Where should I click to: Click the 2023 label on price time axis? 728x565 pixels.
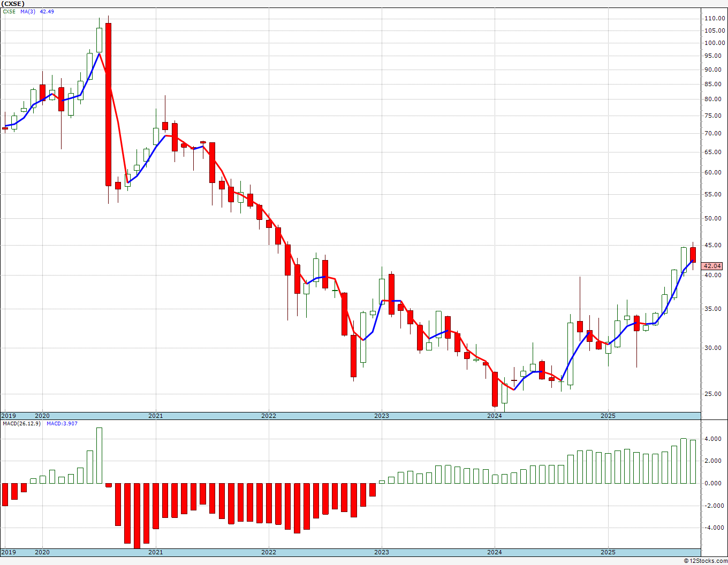(x=382, y=416)
